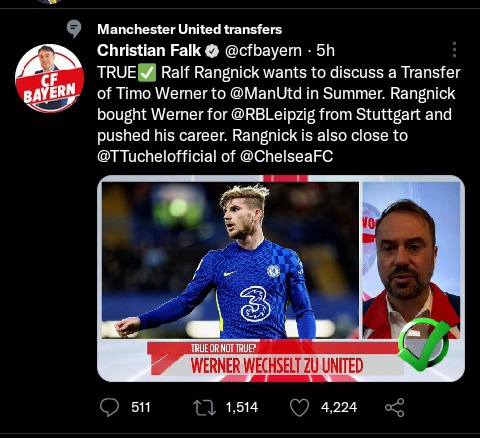The height and width of the screenshot is (438, 480).
Task: Open the Timo Werner tweet image
Action: pyautogui.click(x=281, y=278)
